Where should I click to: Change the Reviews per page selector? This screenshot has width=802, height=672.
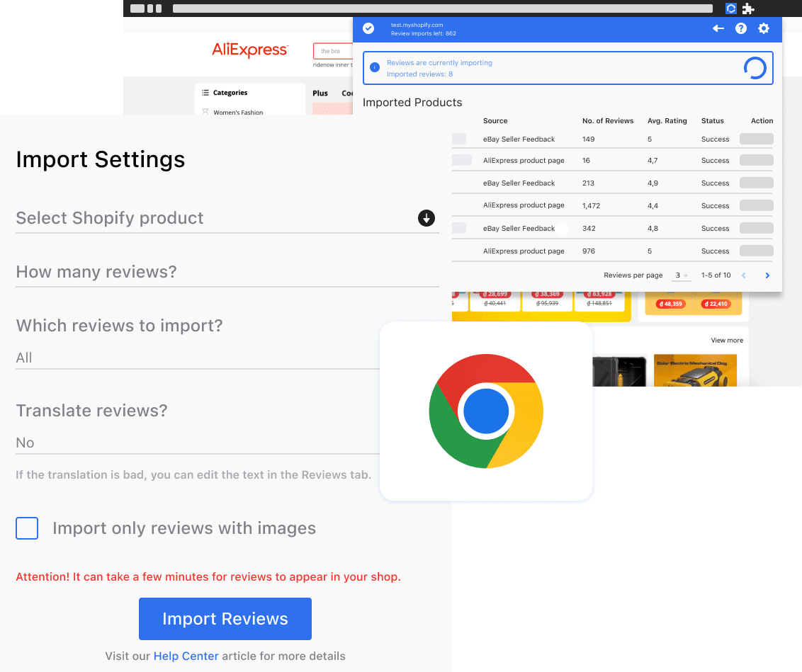click(x=681, y=275)
